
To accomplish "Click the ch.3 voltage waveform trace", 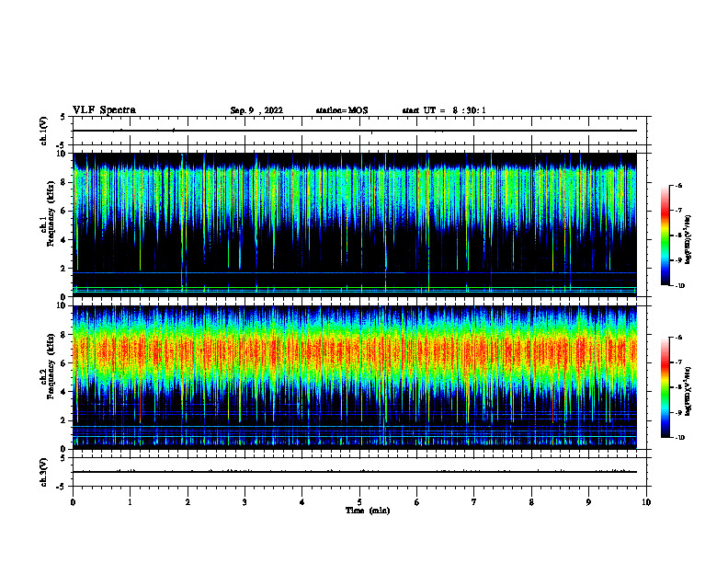I will tap(355, 472).
